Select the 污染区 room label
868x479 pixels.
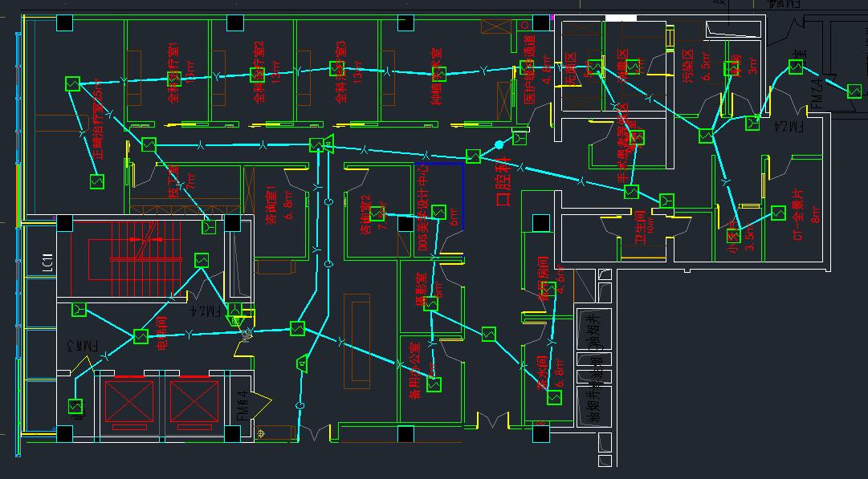(687, 67)
